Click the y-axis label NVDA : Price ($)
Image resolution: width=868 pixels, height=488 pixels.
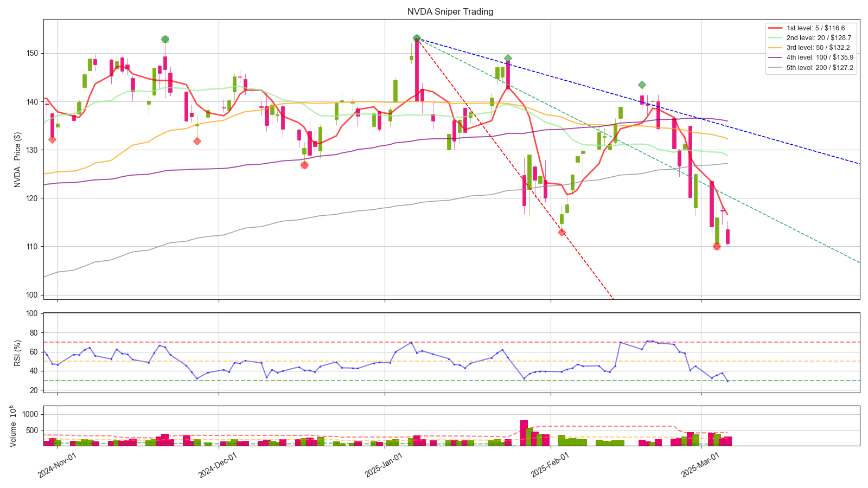(x=17, y=159)
